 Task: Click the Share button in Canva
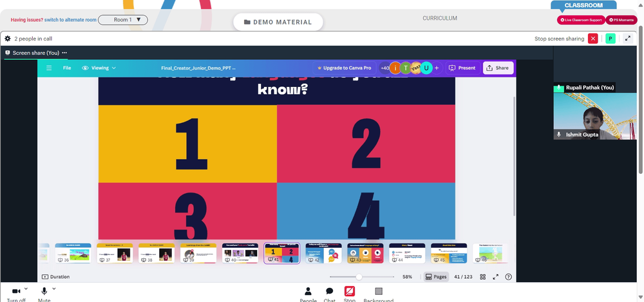click(498, 68)
